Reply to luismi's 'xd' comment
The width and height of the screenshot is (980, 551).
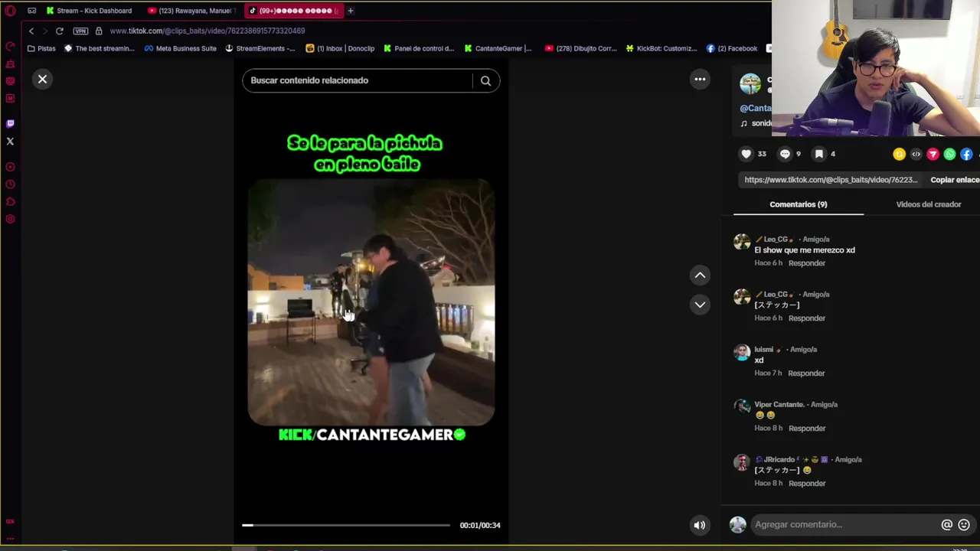click(806, 373)
